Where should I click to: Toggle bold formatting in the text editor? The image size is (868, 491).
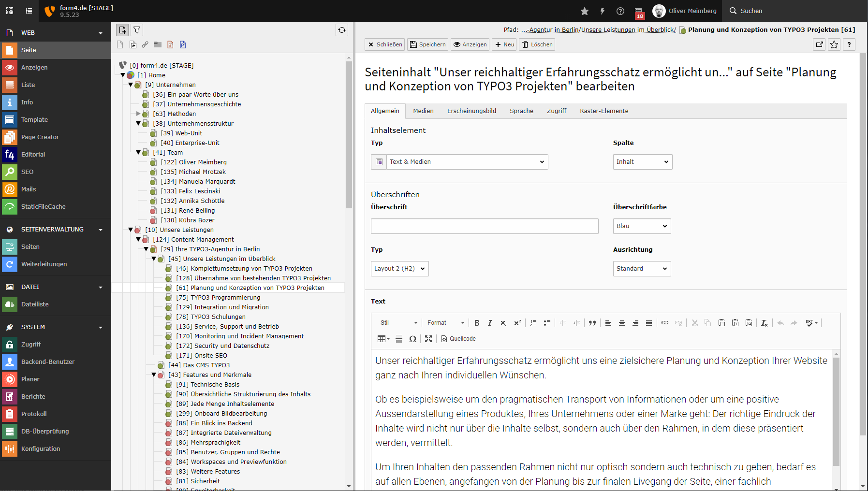pyautogui.click(x=477, y=323)
